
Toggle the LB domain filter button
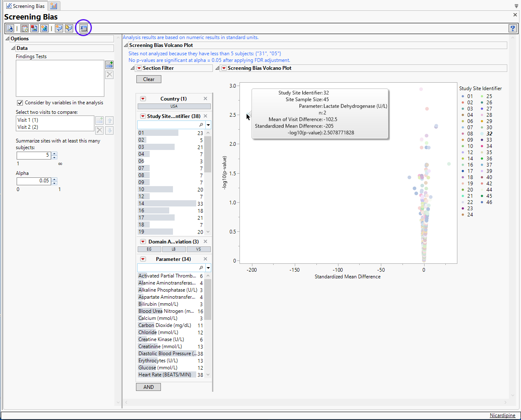pyautogui.click(x=174, y=249)
